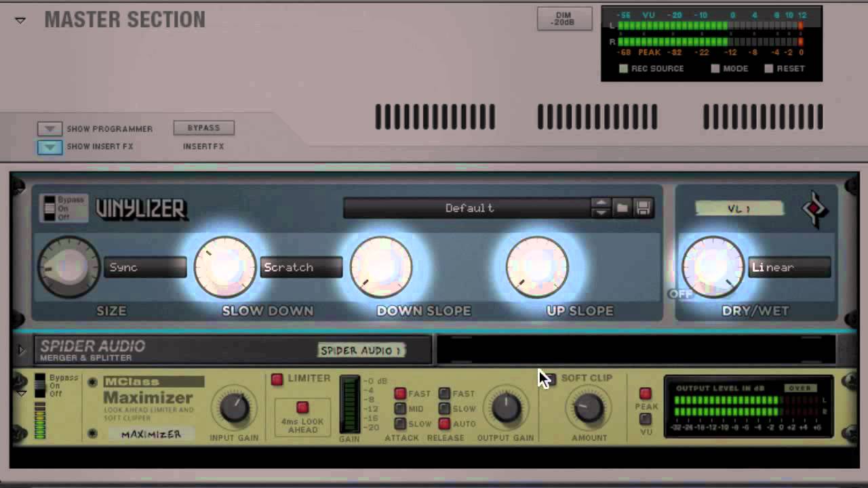The width and height of the screenshot is (868, 488).
Task: Collapse the Show Insert FX arrow button
Action: point(50,146)
